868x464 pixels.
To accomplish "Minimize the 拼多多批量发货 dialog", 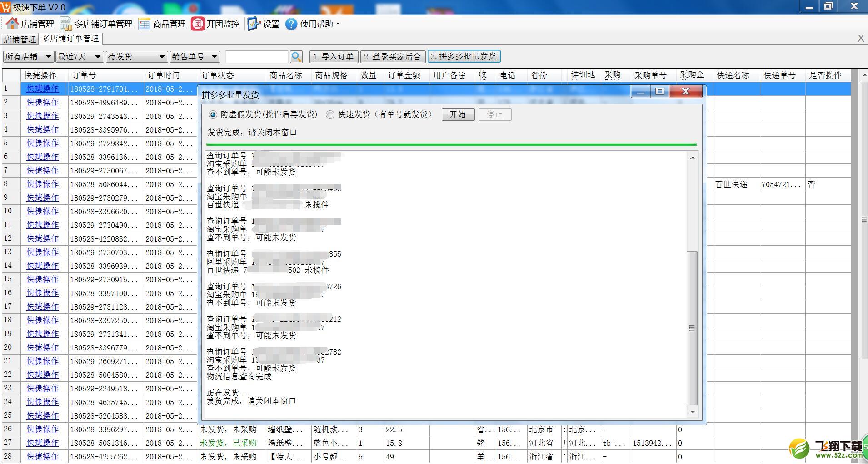I will click(x=641, y=92).
